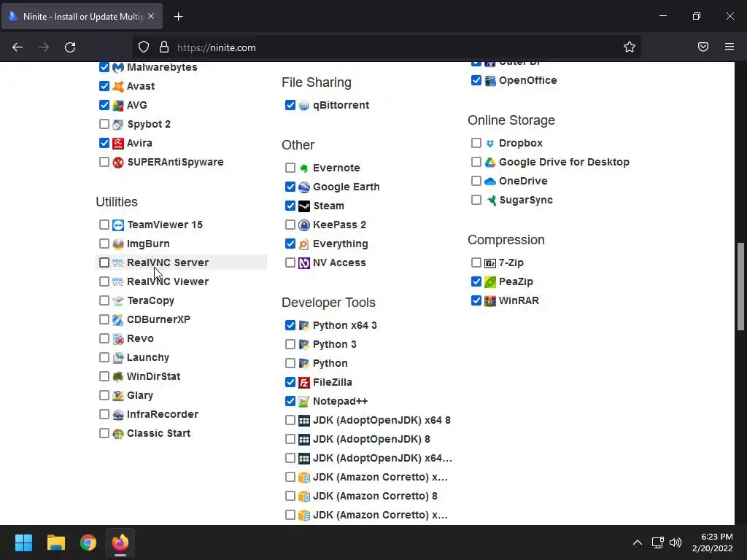Screen dimensions: 747x560
Task: Click the ImgBurn icon
Action: pyautogui.click(x=117, y=244)
